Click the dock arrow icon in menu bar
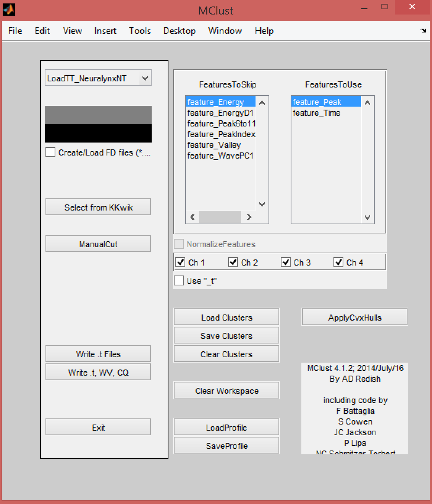 423,31
